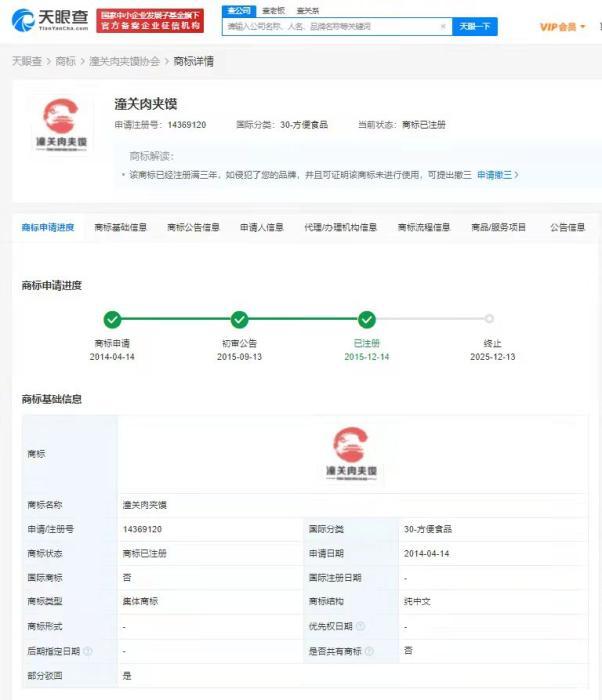Screen dimensions: 602x700
Task: Switch to the 申请人信息 tab
Action: (x=261, y=228)
